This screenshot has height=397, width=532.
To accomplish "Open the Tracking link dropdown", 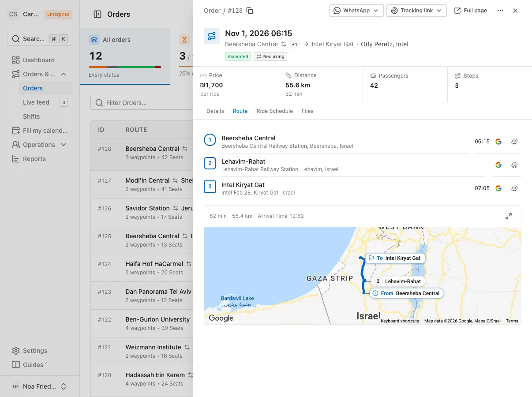I will [416, 11].
